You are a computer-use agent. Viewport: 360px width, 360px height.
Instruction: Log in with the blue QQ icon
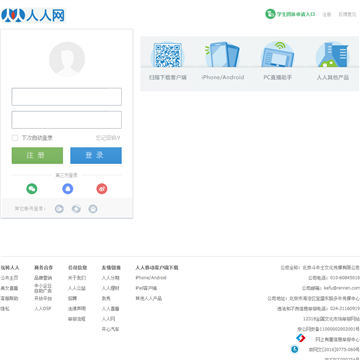click(x=68, y=189)
